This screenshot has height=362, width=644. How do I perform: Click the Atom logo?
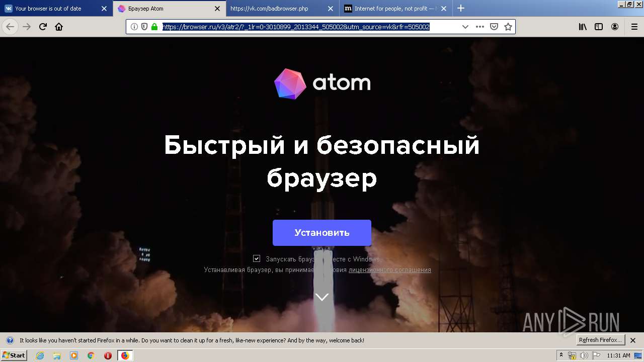[x=322, y=83]
